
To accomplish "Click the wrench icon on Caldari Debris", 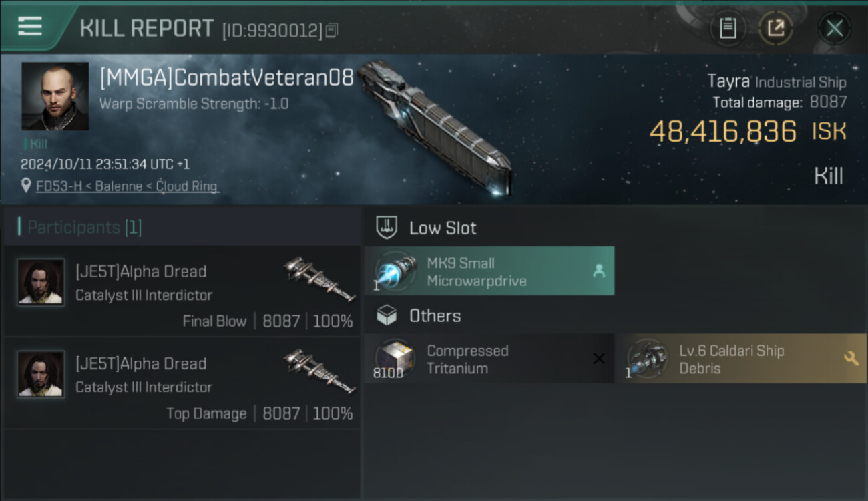I will [x=851, y=359].
